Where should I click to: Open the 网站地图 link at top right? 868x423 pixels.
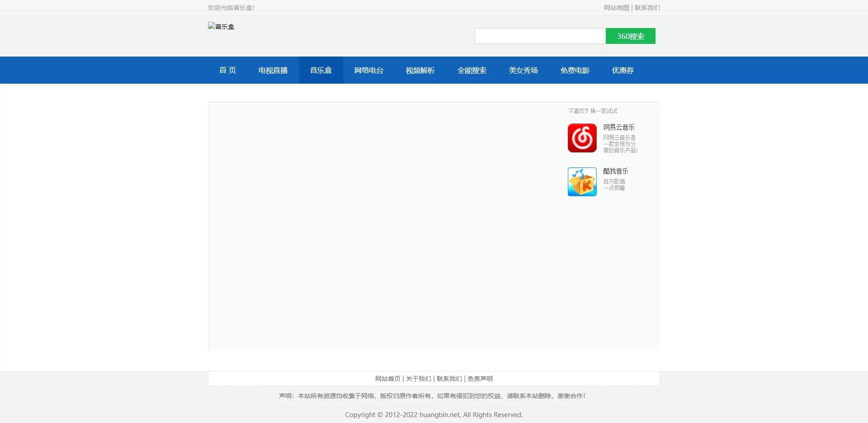pyautogui.click(x=616, y=8)
